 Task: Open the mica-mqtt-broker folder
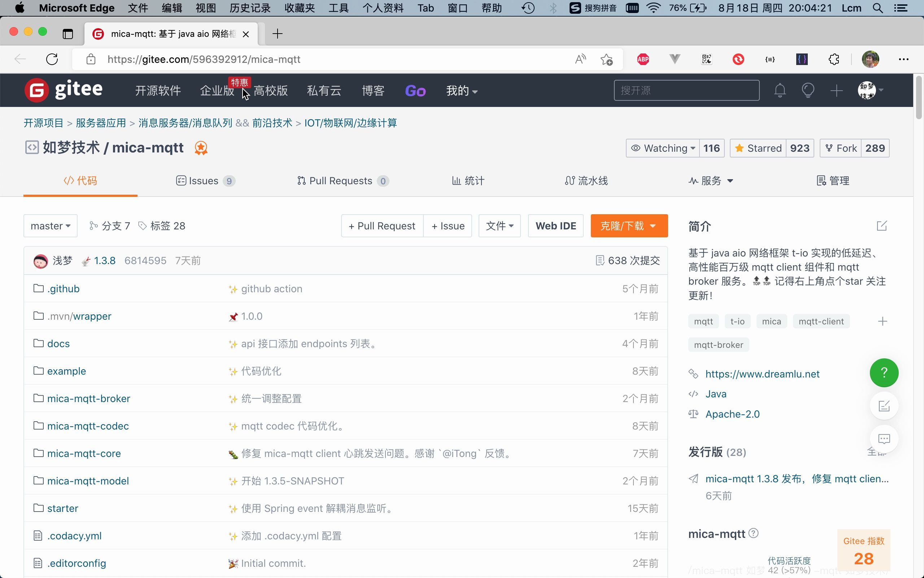(88, 398)
